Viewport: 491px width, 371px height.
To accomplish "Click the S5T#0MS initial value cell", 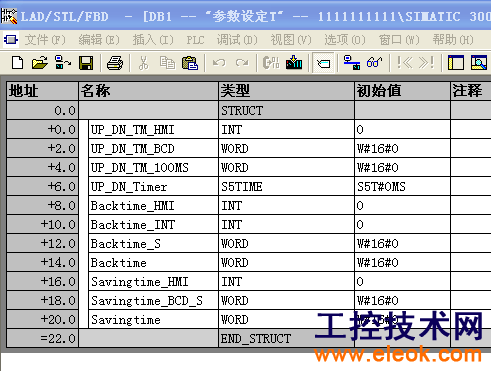I will [x=402, y=186].
